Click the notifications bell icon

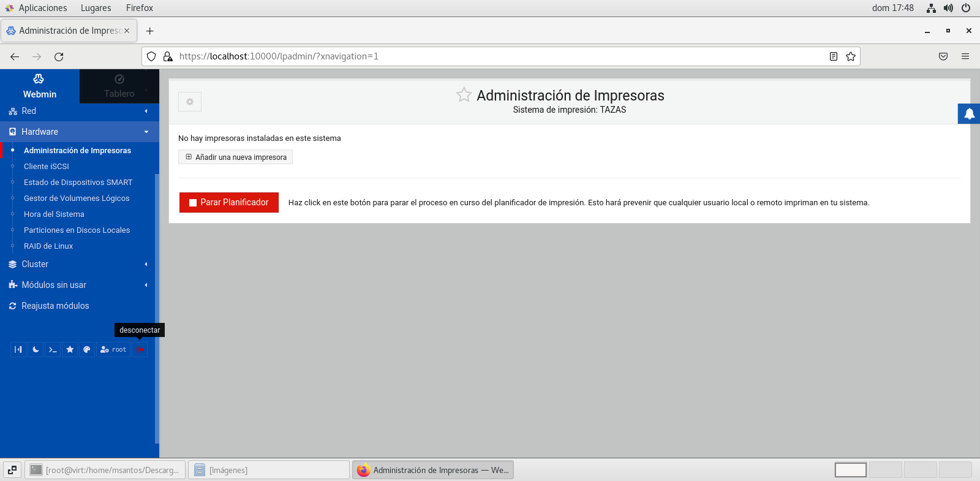pyautogui.click(x=969, y=114)
